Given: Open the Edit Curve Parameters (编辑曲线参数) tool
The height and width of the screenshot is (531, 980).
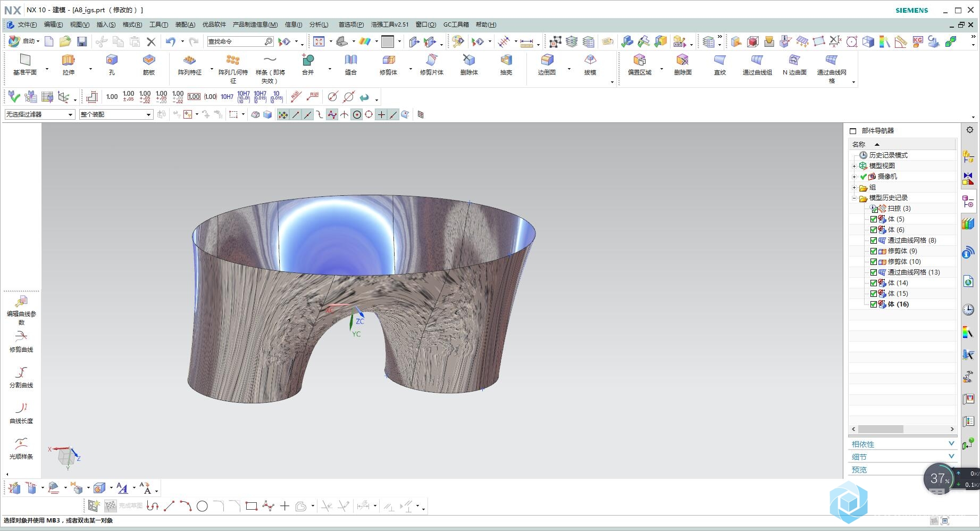Looking at the screenshot, I should point(21,310).
